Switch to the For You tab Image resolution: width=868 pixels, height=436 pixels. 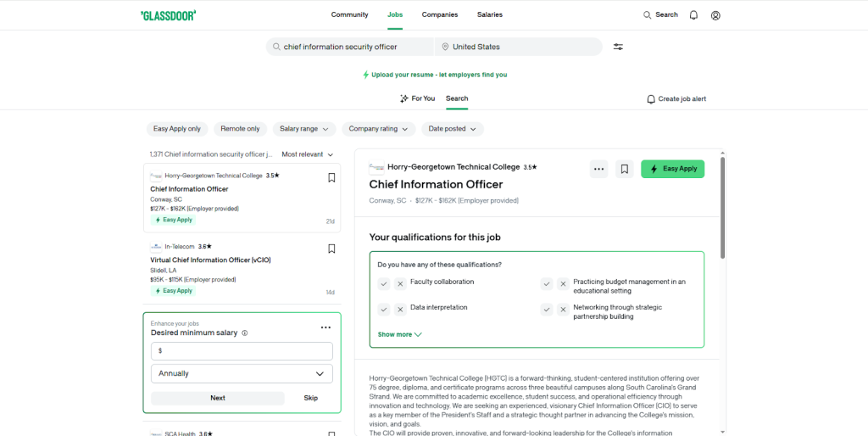417,98
